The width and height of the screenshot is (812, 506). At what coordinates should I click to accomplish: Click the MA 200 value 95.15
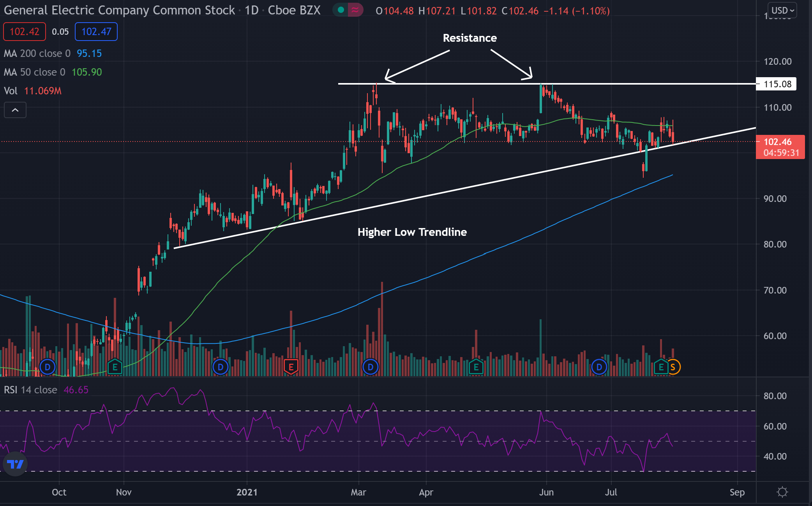(x=89, y=53)
